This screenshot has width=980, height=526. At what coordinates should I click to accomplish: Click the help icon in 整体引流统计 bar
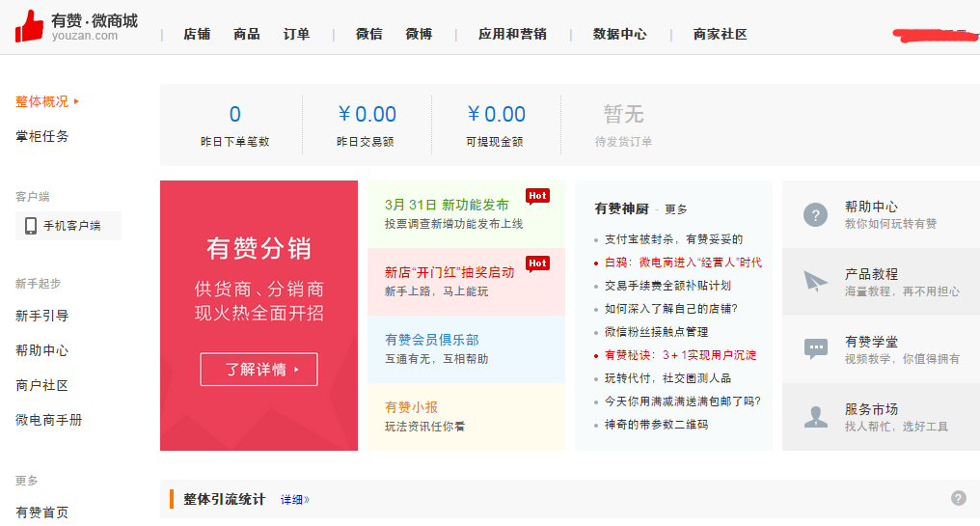point(958,498)
